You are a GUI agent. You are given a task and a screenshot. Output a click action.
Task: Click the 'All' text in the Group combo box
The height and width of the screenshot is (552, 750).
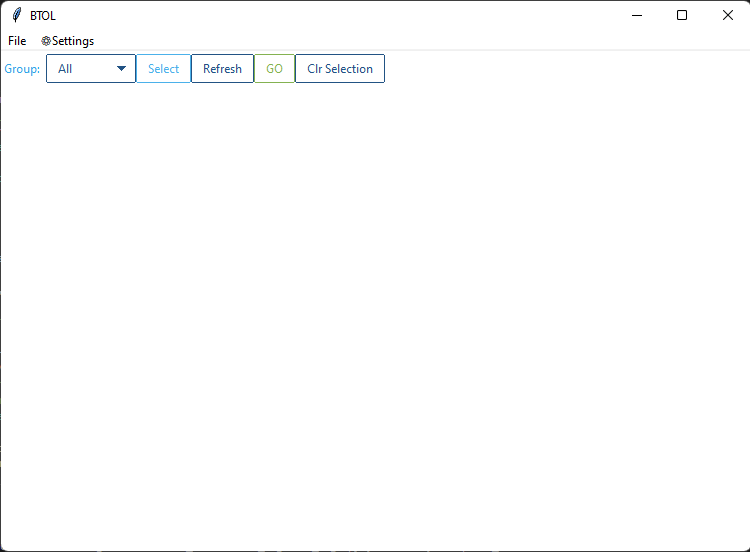(x=66, y=69)
